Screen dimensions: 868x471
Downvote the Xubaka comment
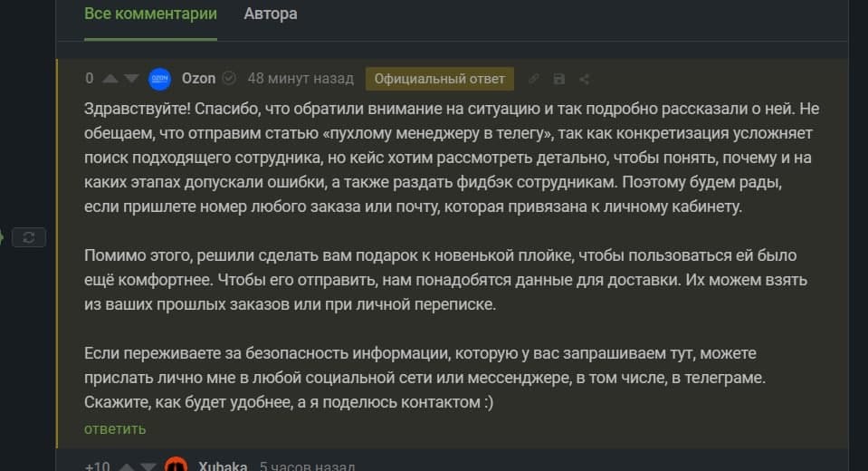[148, 466]
